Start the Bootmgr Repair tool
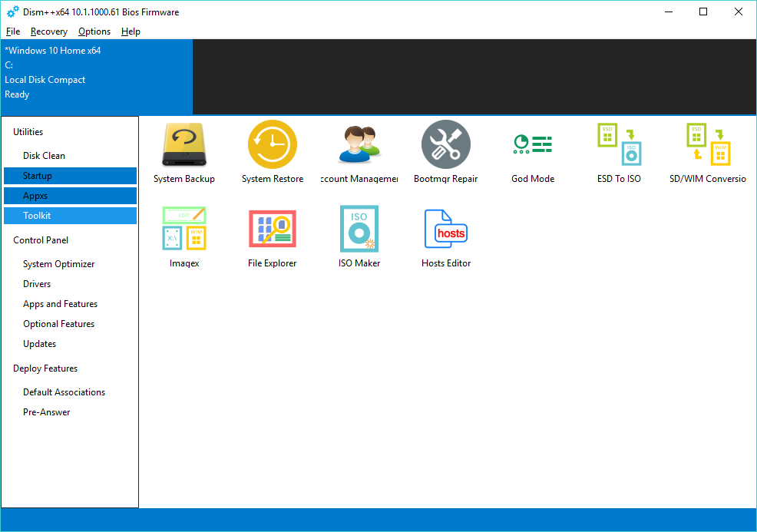Screen dimensions: 757x532 coord(445,153)
